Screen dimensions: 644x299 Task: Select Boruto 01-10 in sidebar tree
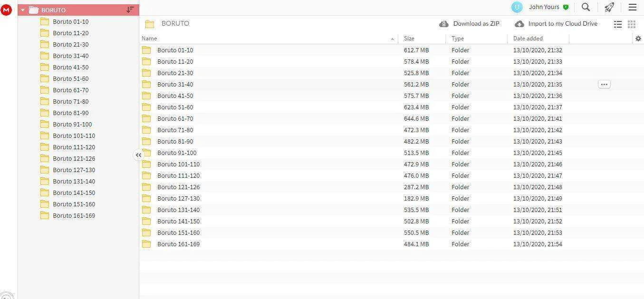point(70,21)
